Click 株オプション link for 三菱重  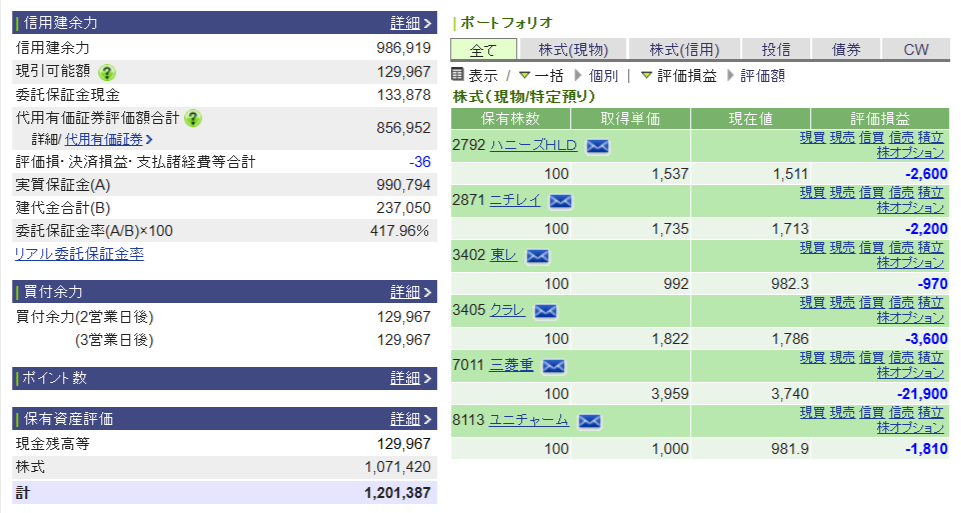[910, 372]
